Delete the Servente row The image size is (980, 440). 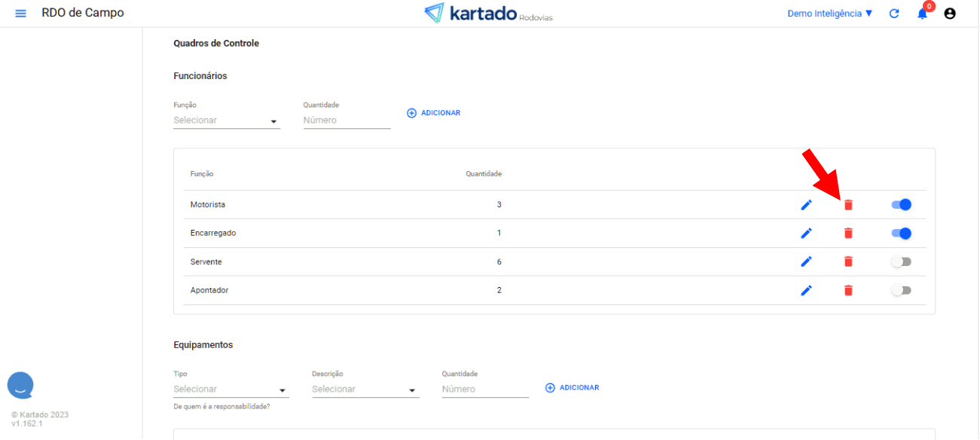click(x=848, y=262)
